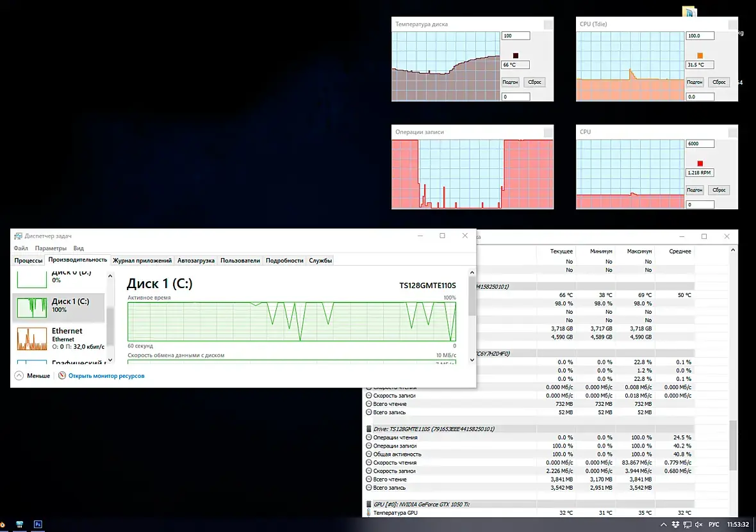Screen dimensions: 756x532
Task: Click clock icon of 2.226 МБ/с Скорость записи row
Action: [369, 471]
